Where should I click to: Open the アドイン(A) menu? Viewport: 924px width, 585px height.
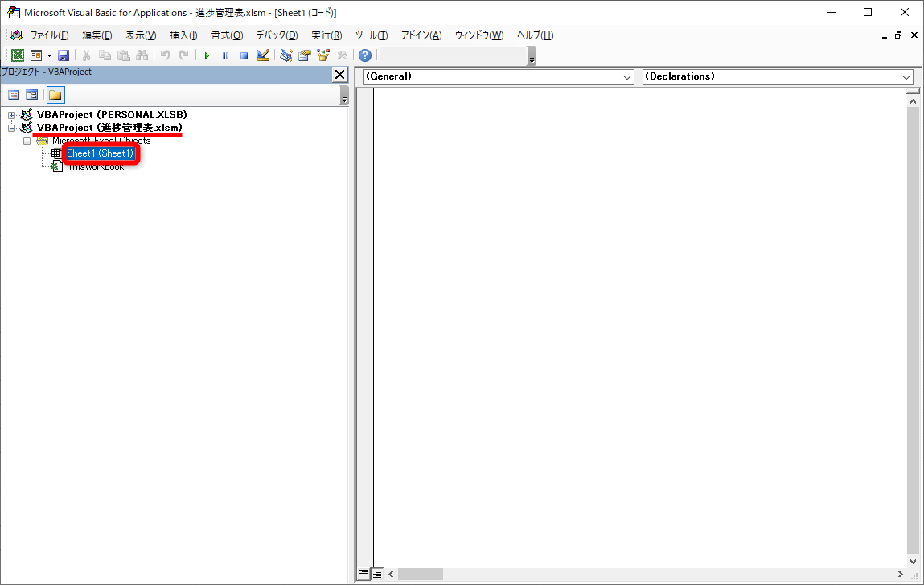(421, 35)
